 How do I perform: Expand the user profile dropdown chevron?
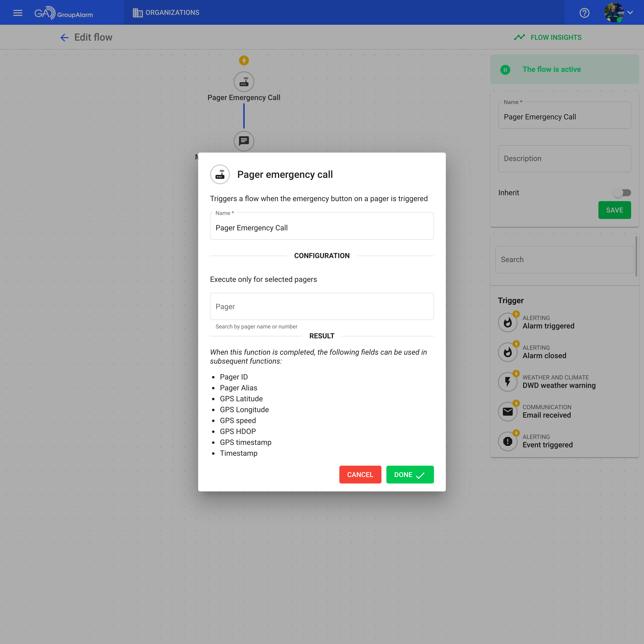pyautogui.click(x=630, y=13)
